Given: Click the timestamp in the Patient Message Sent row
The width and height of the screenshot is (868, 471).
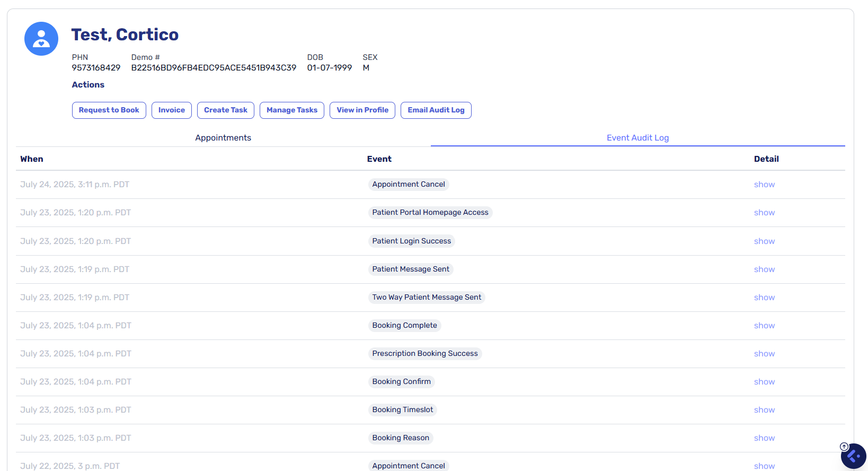Looking at the screenshot, I should click(x=75, y=269).
